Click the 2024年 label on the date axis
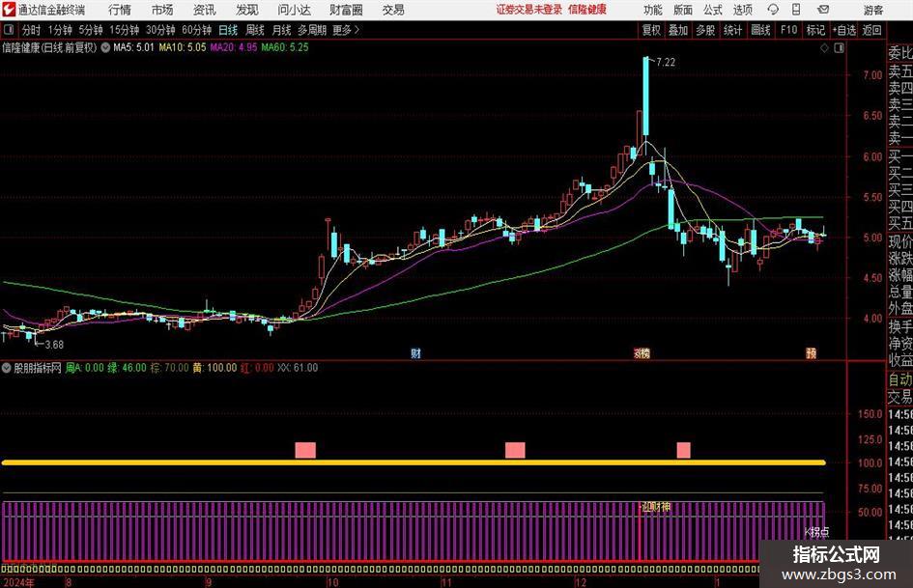The width and height of the screenshot is (913, 588). [x=18, y=582]
